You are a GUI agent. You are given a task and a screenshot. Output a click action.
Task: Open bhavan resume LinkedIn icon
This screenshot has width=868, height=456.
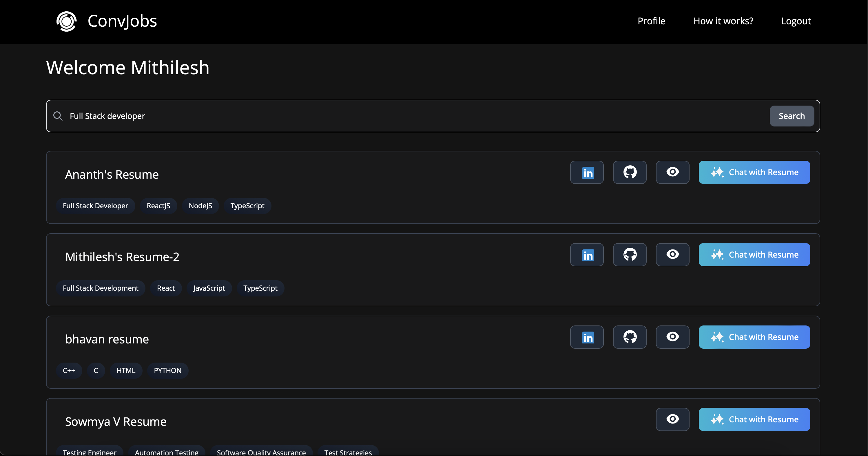pyautogui.click(x=587, y=337)
